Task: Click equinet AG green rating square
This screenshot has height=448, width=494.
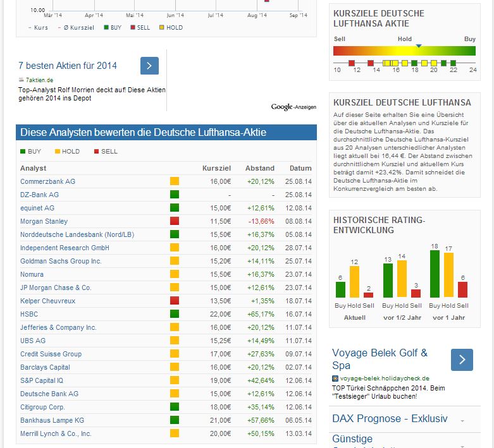Action: tap(174, 207)
